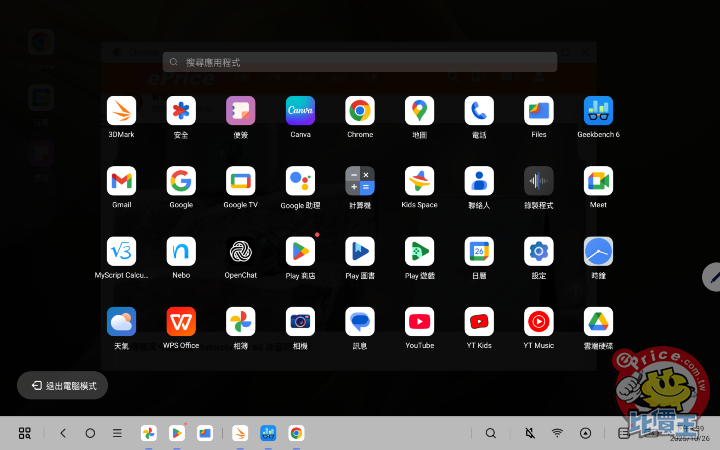Open the Calculator app
720x450 pixels.
coord(360,181)
